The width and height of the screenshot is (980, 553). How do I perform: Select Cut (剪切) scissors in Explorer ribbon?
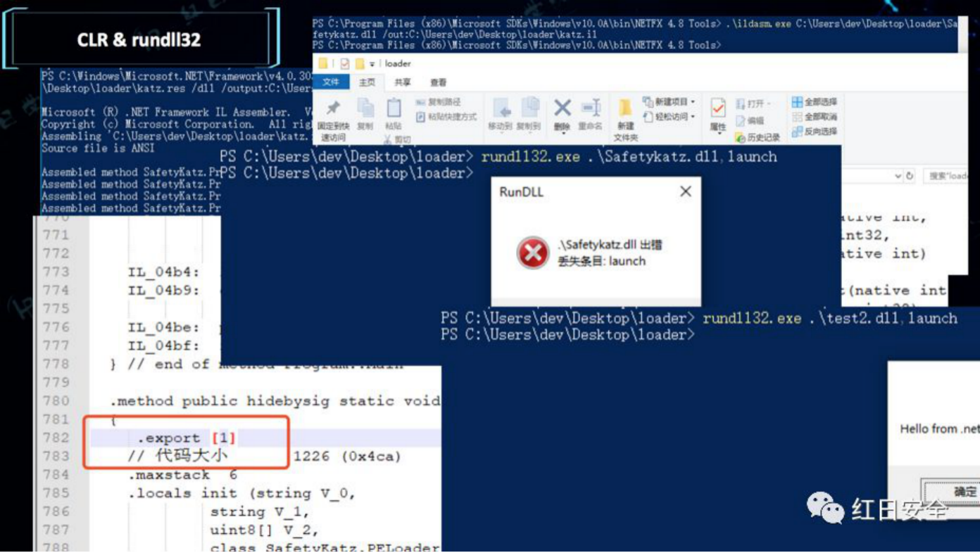coord(398,139)
